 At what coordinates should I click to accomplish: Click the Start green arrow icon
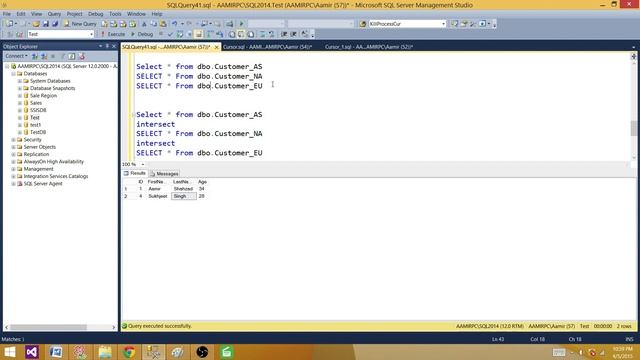[x=241, y=24]
